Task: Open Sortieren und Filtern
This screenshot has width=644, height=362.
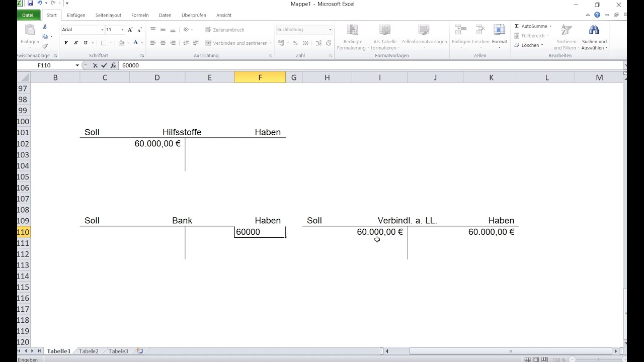Action: (x=566, y=37)
